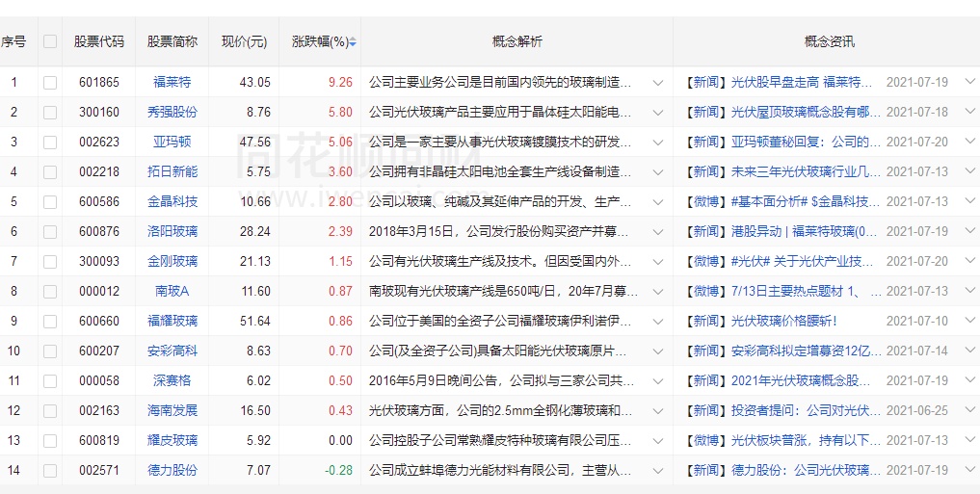Image resolution: width=980 pixels, height=494 pixels.
Task: Open news 德力股份:公司光伏玻璃
Action: (807, 470)
